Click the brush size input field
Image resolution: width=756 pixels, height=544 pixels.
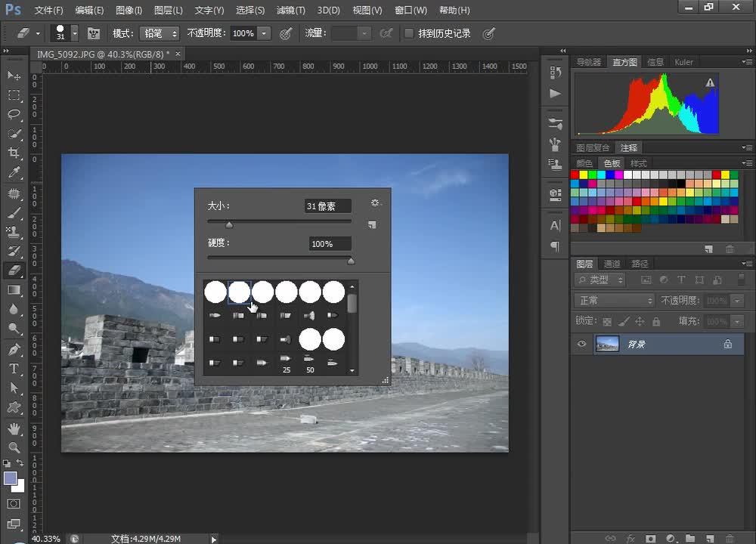tap(328, 206)
